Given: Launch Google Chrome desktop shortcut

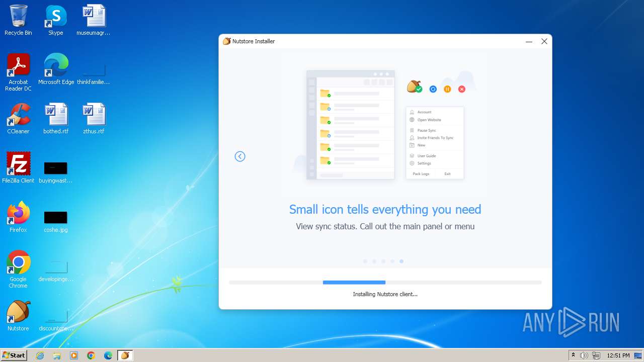Looking at the screenshot, I should (18, 269).
